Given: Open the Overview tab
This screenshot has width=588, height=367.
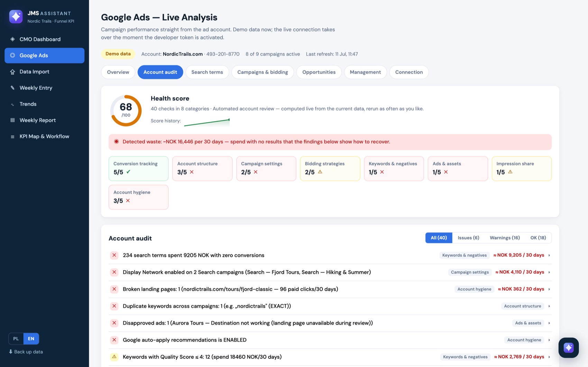Looking at the screenshot, I should (x=118, y=72).
